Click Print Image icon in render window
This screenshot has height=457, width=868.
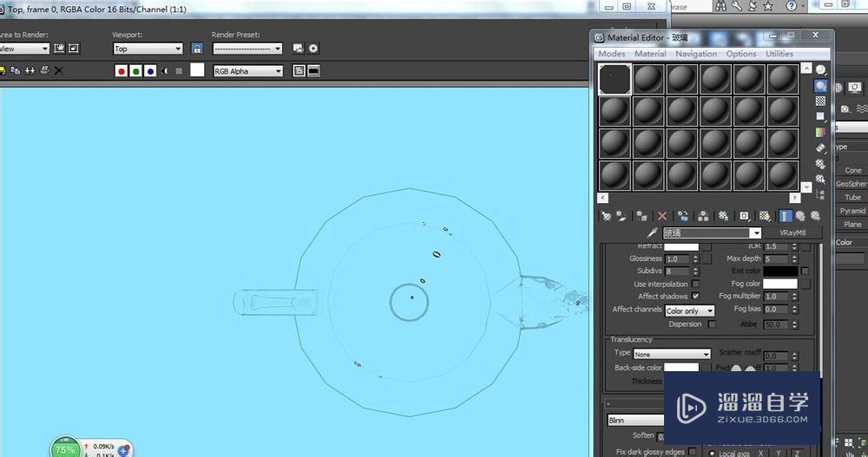click(45, 70)
